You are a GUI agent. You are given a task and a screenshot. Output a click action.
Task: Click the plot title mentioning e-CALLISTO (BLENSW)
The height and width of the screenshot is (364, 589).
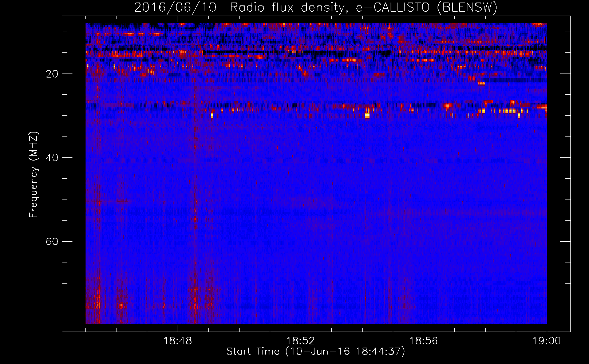click(x=316, y=8)
